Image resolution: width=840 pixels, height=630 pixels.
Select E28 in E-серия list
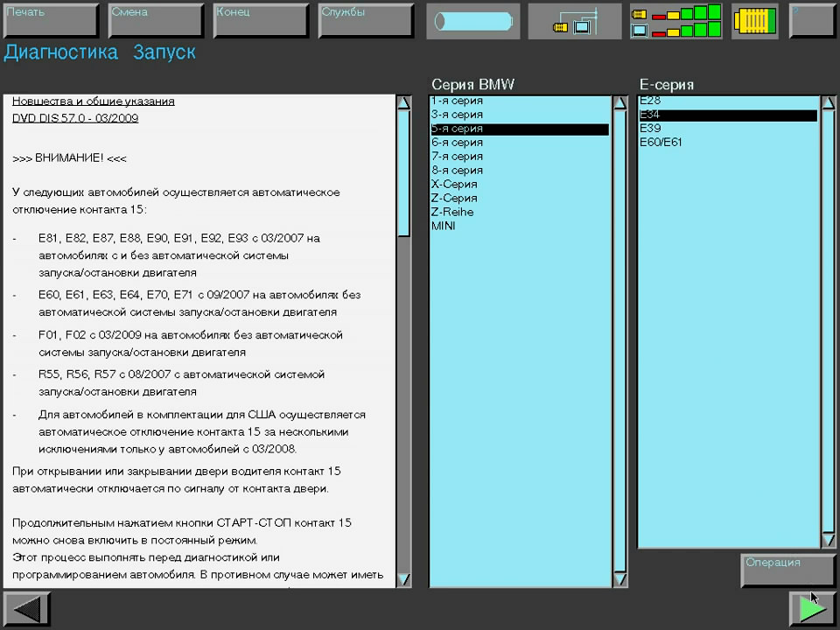728,101
